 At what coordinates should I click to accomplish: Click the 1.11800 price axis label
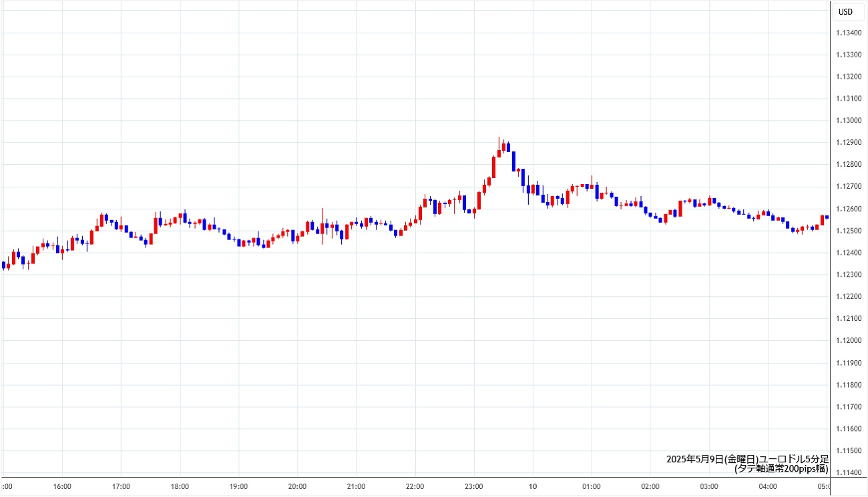click(x=847, y=386)
